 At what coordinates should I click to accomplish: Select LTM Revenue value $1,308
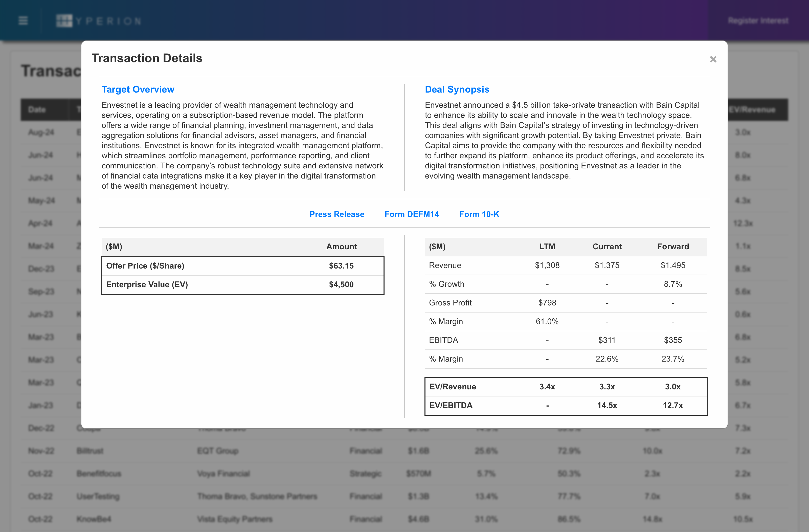tap(547, 265)
